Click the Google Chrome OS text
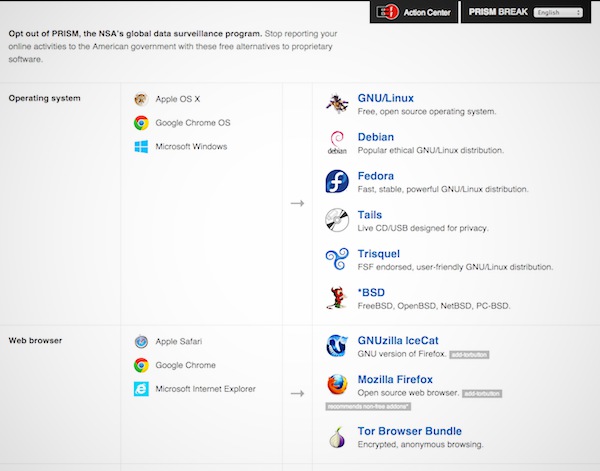 click(x=193, y=123)
